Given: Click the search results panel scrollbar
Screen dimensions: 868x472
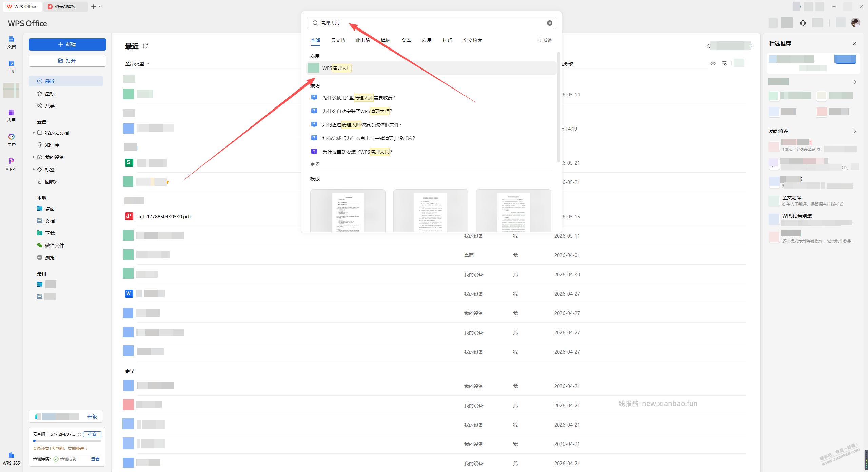Looking at the screenshot, I should (x=558, y=107).
